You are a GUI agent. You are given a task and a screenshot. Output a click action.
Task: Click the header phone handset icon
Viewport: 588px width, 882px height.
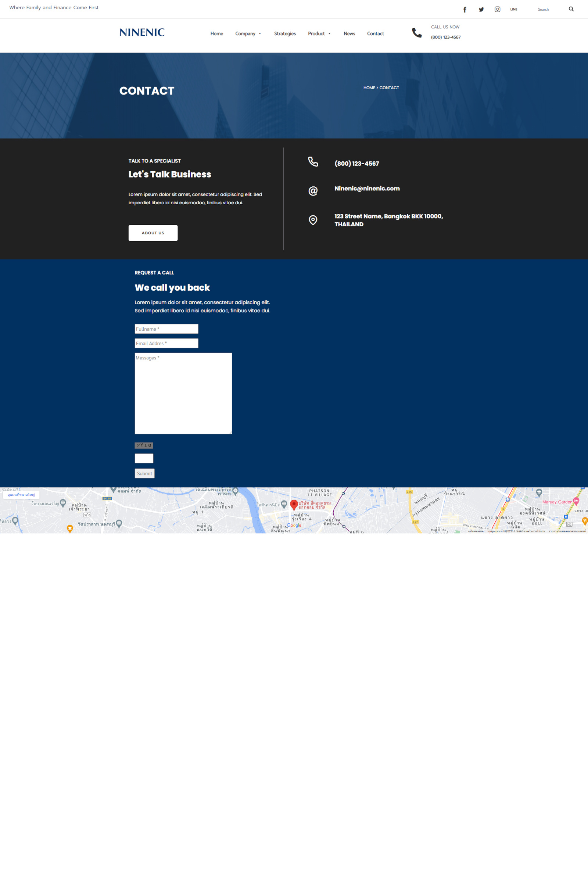pos(417,33)
